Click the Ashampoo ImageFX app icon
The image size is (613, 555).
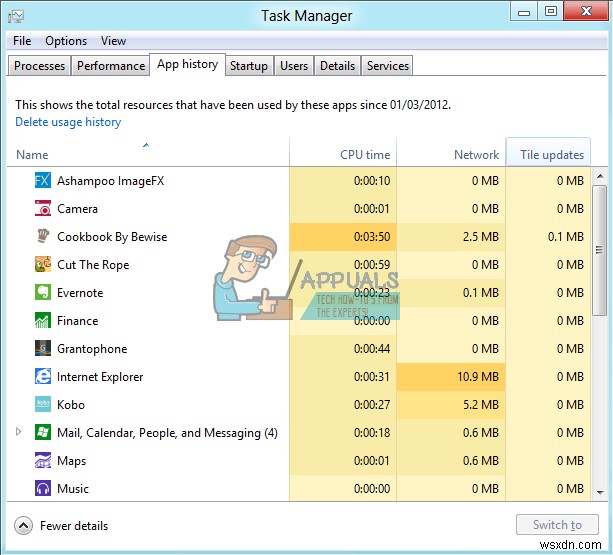tap(43, 181)
